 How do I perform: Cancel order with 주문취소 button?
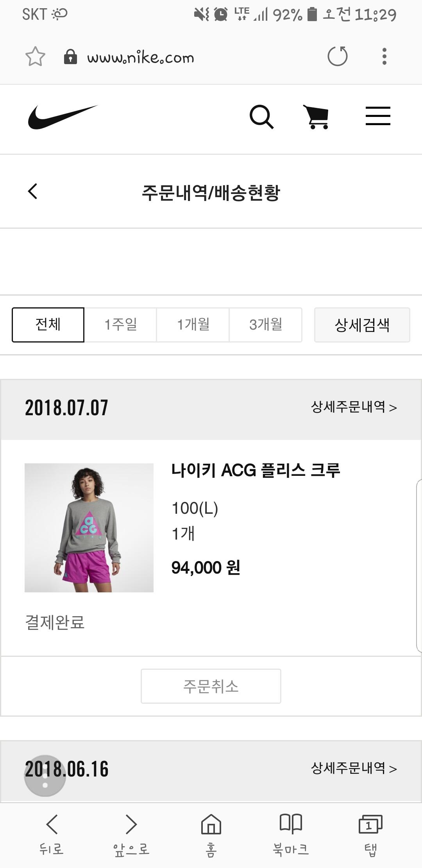tap(211, 686)
